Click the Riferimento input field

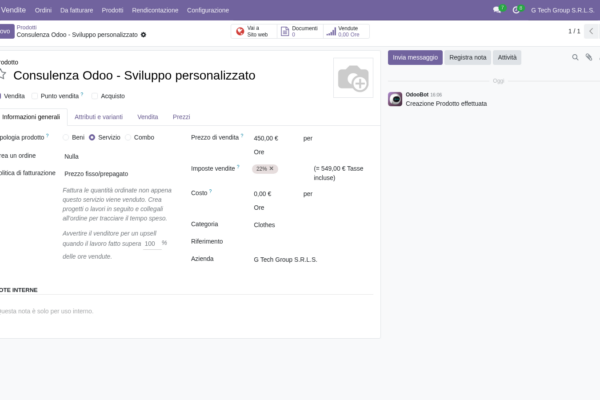click(313, 242)
